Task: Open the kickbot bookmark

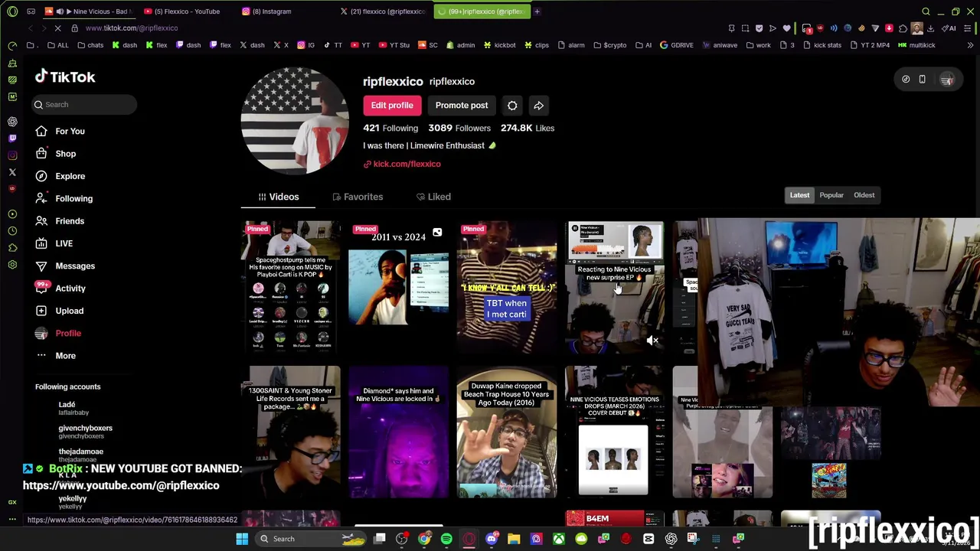Action: coord(499,45)
